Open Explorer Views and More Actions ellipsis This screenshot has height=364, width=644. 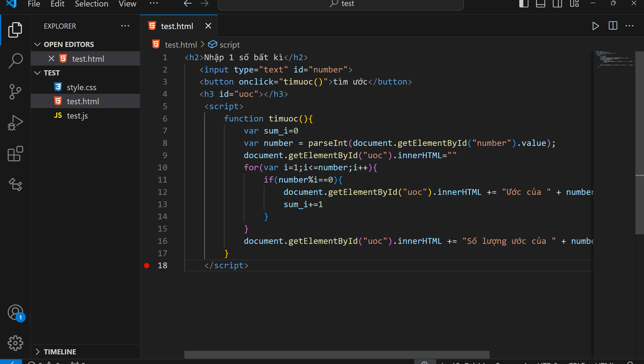pos(125,26)
